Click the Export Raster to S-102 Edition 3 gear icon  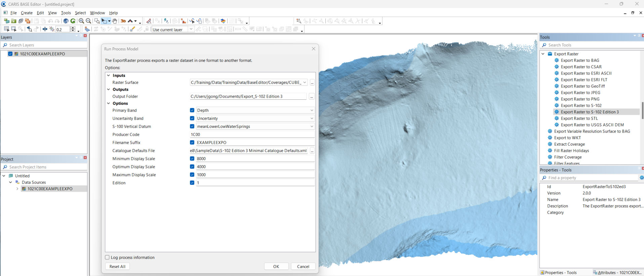pyautogui.click(x=557, y=112)
